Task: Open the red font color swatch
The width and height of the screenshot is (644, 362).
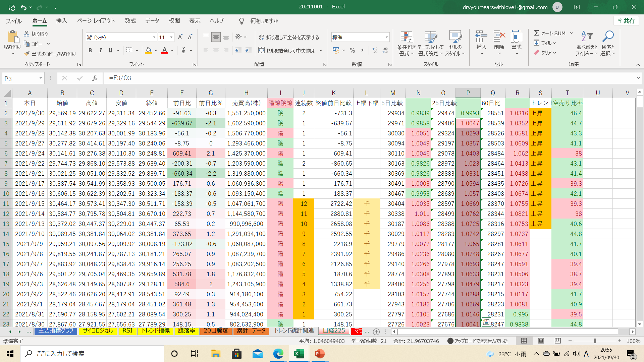Action: click(165, 51)
